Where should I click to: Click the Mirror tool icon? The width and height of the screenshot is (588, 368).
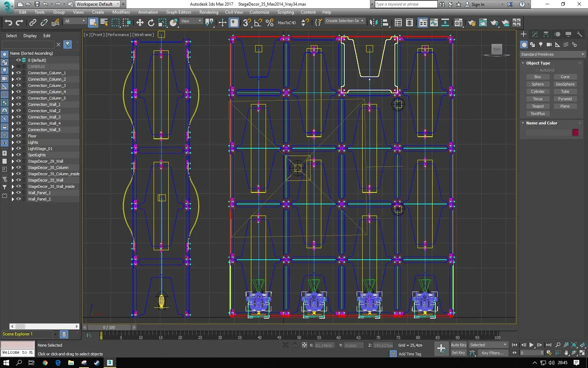(x=374, y=23)
